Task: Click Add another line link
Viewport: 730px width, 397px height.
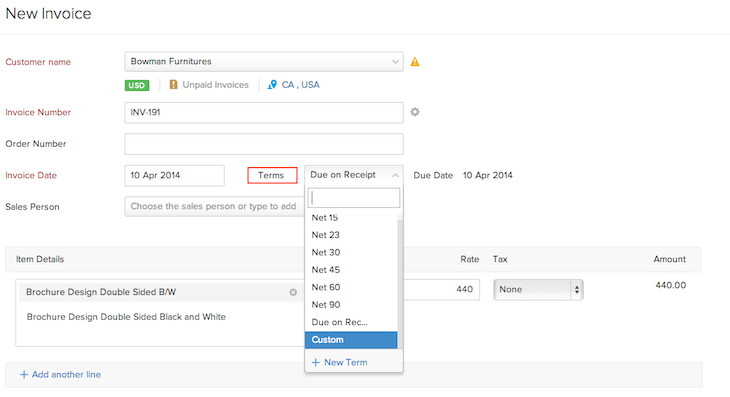Action: [x=66, y=375]
